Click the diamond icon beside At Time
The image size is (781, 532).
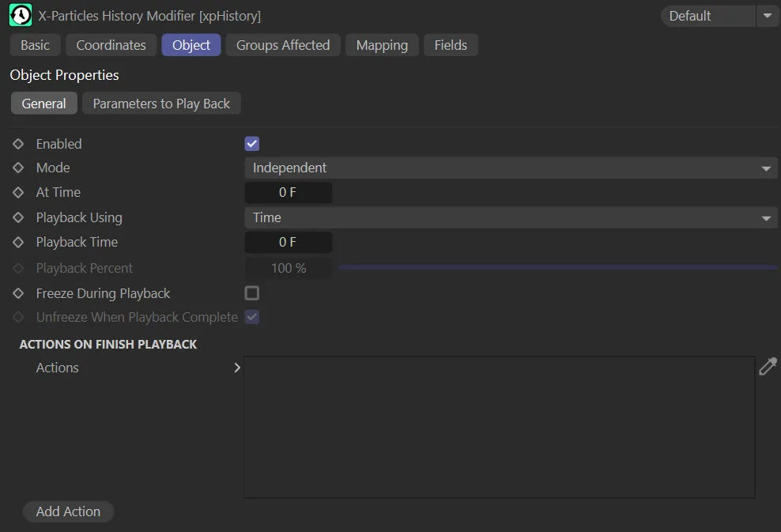point(17,192)
